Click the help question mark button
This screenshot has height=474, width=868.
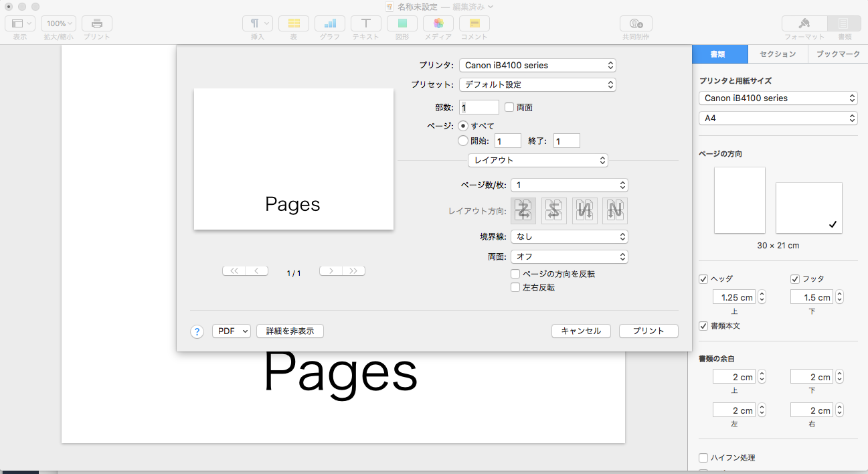tap(197, 331)
